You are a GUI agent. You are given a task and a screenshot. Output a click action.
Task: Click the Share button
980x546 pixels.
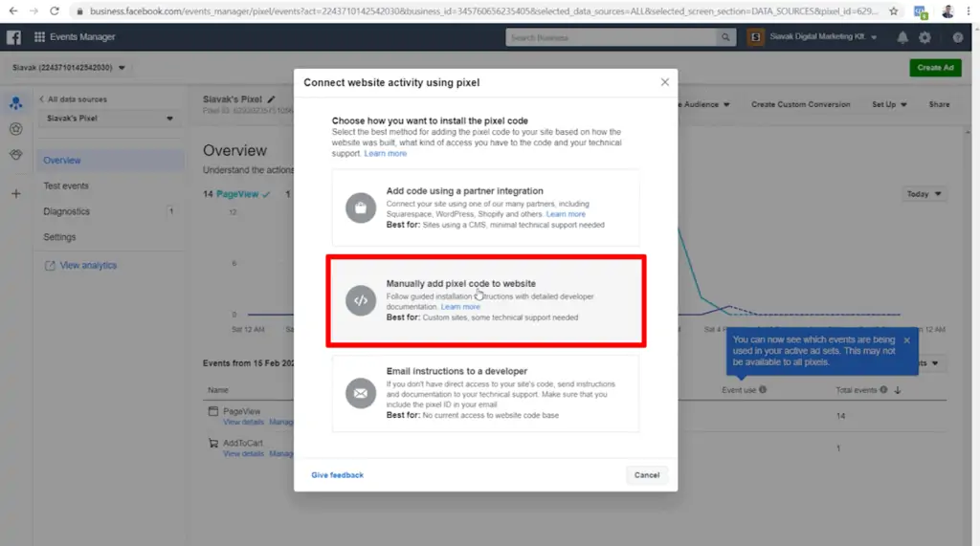(939, 104)
